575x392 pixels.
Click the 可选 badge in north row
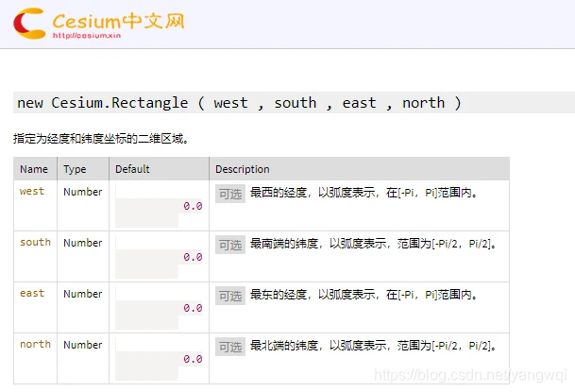[x=230, y=347]
